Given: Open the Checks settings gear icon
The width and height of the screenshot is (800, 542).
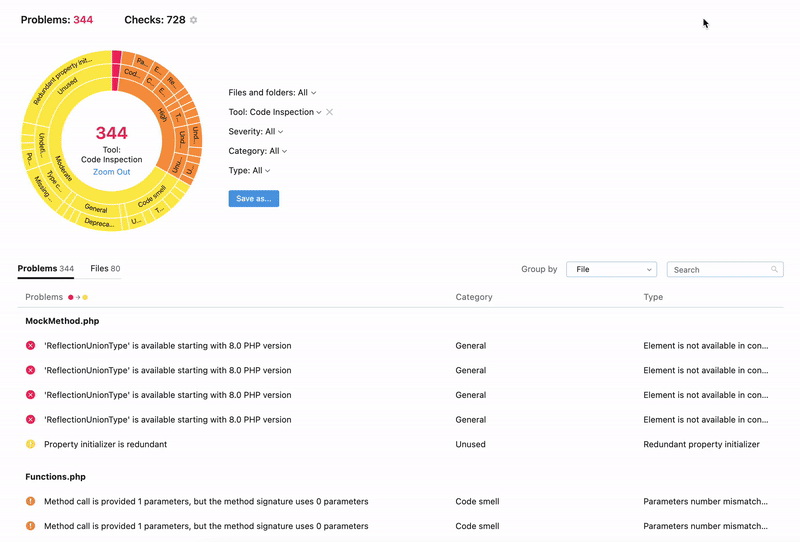Looking at the screenshot, I should (x=194, y=20).
